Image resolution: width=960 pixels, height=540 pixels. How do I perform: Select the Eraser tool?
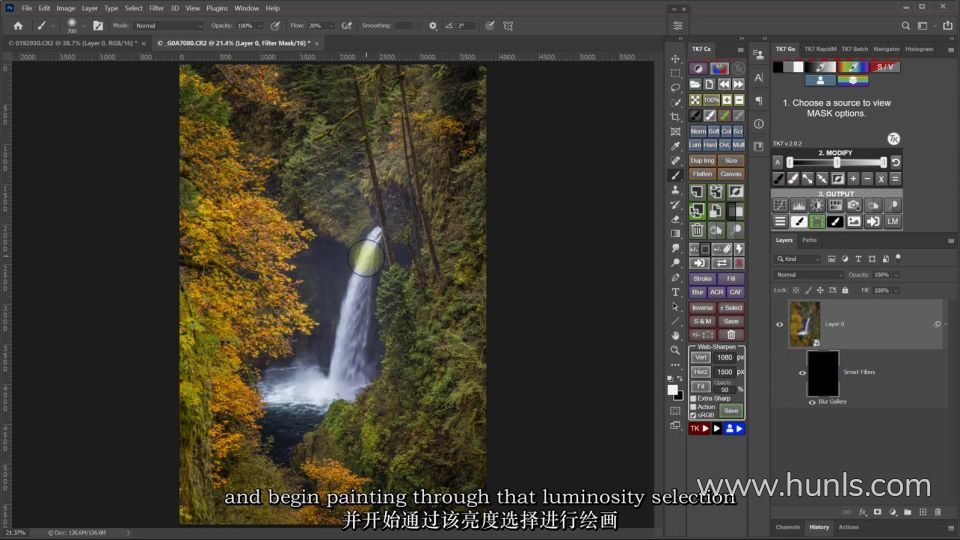675,219
